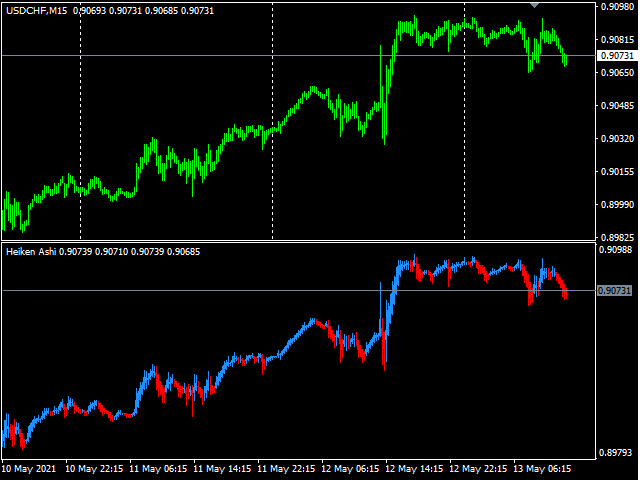Click the 0.90650 price axis label
Screen dimensions: 640x480
(x=616, y=73)
